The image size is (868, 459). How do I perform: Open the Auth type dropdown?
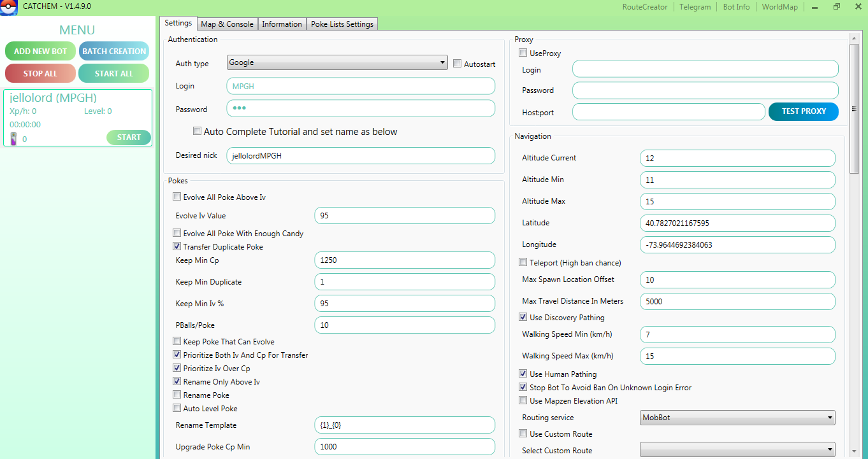tap(337, 62)
